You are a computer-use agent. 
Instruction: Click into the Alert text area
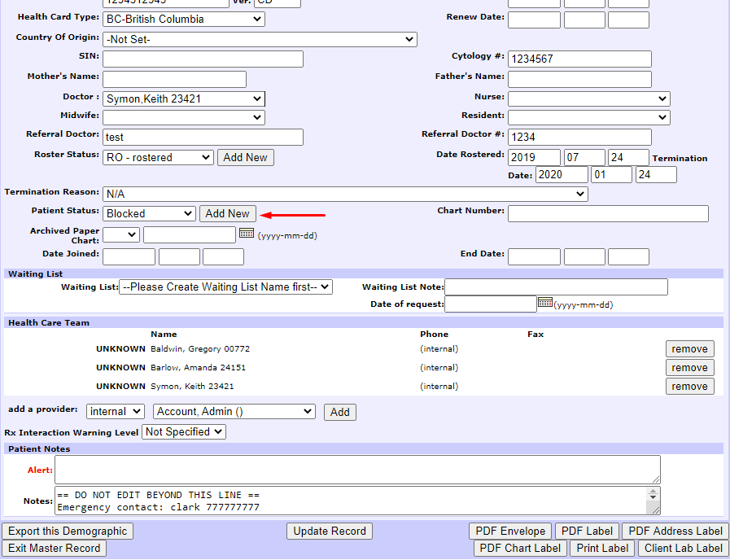point(357,469)
